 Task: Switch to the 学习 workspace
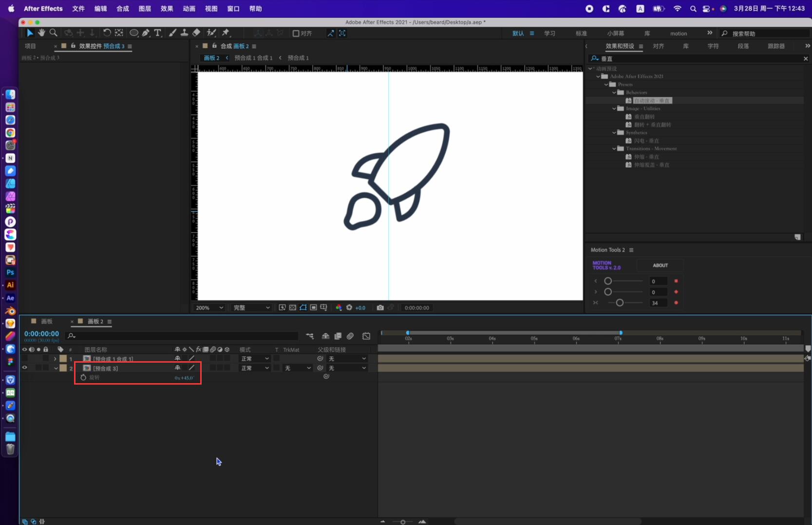coord(549,33)
